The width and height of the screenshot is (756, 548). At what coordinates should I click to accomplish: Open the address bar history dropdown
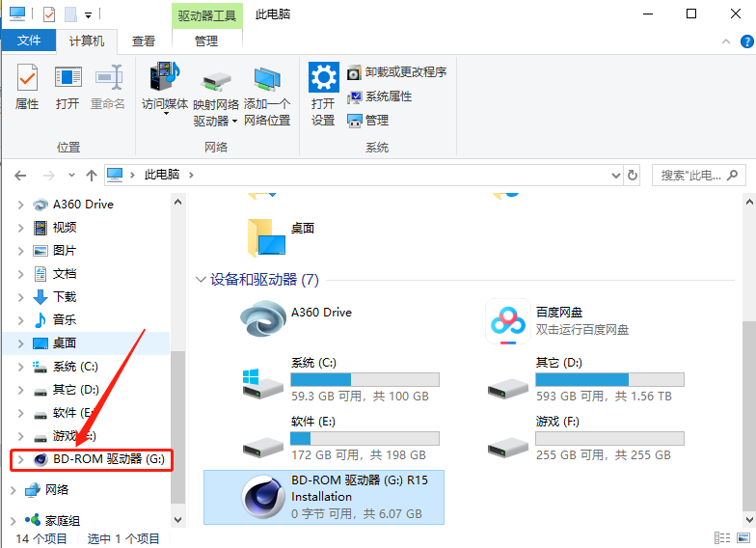[615, 176]
